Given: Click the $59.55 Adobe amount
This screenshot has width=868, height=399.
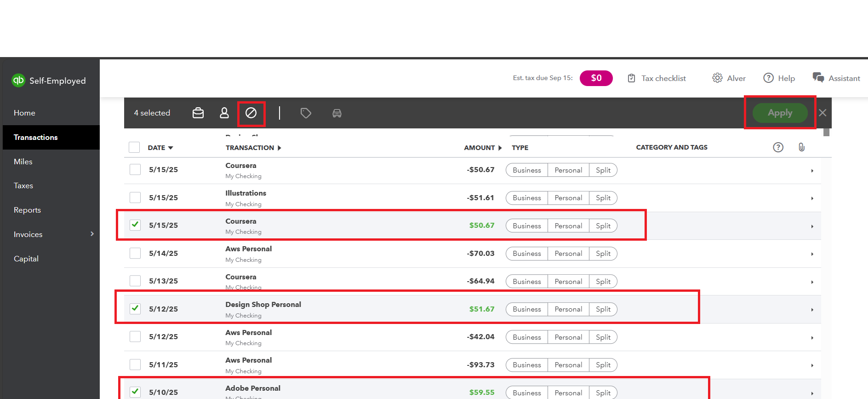Looking at the screenshot, I should tap(482, 392).
